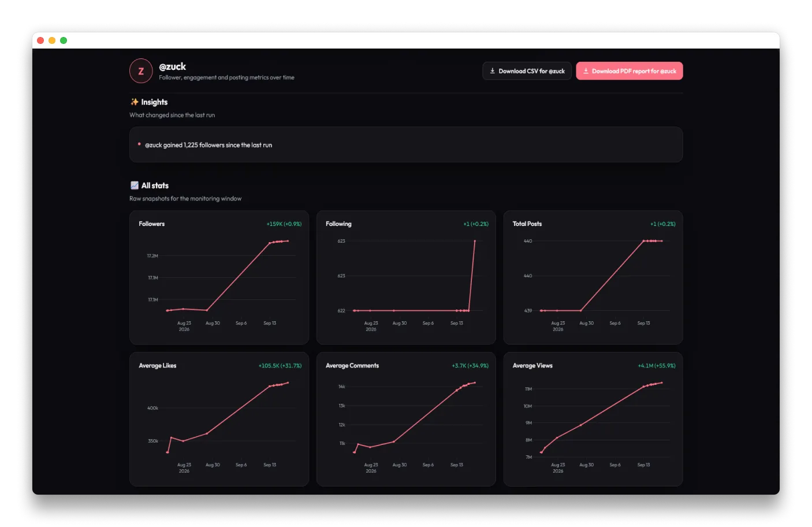The height and width of the screenshot is (527, 812).
Task: Click the +3.7K (+34.9%) comments change value
Action: tap(470, 365)
